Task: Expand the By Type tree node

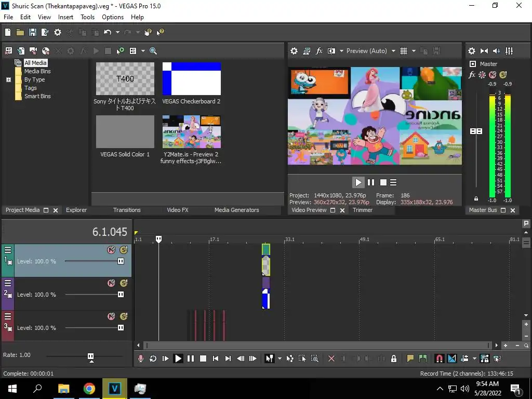Action: 9,79
